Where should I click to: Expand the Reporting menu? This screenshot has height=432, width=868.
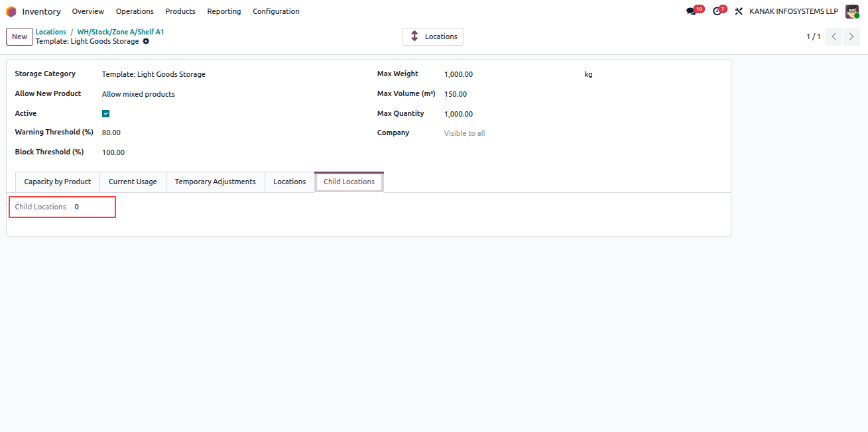224,11
